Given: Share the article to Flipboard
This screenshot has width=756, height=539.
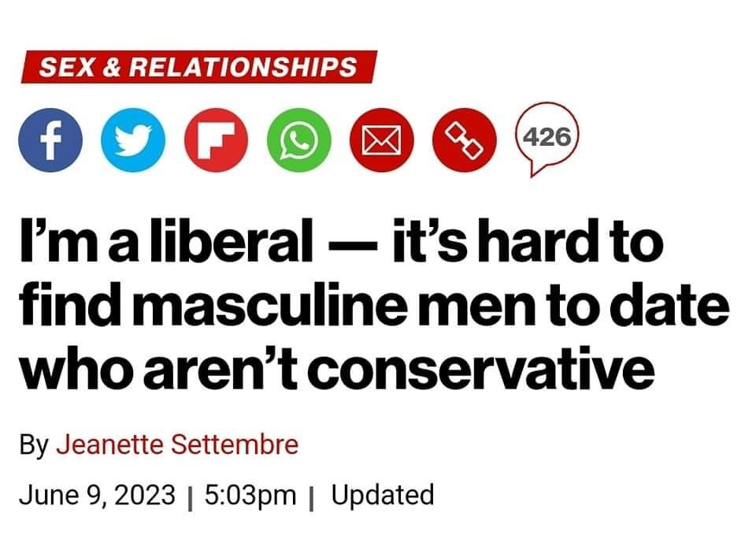Looking at the screenshot, I should click(x=215, y=143).
